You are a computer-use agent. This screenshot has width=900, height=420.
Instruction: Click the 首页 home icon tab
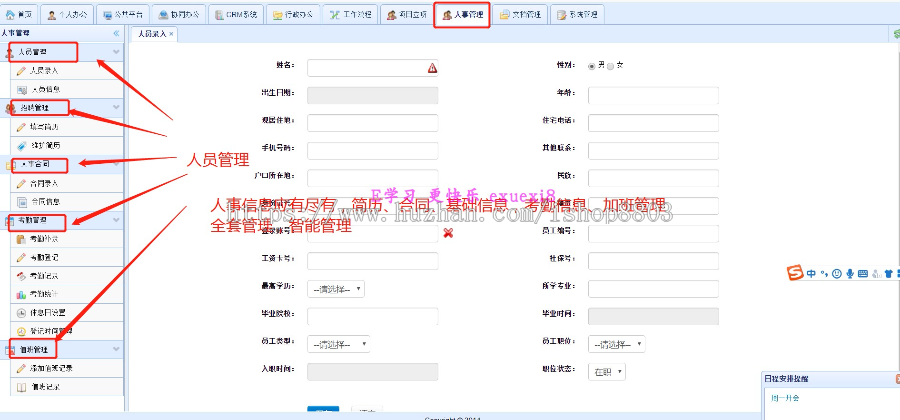click(12, 16)
